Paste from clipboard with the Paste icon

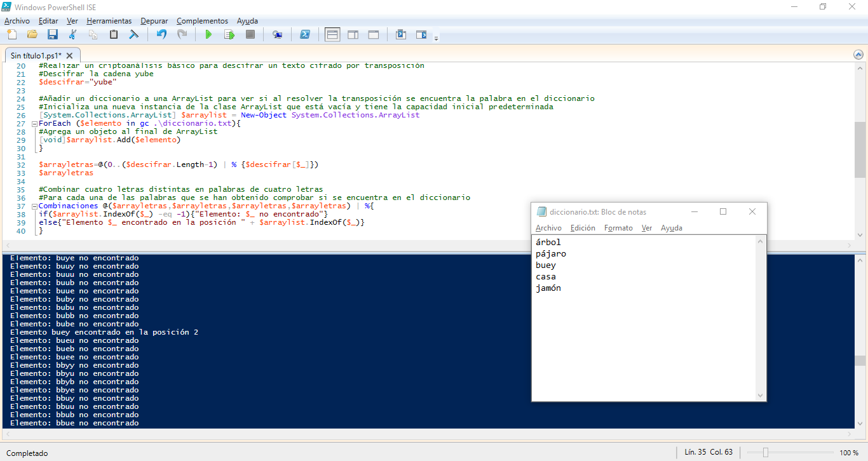(x=114, y=34)
